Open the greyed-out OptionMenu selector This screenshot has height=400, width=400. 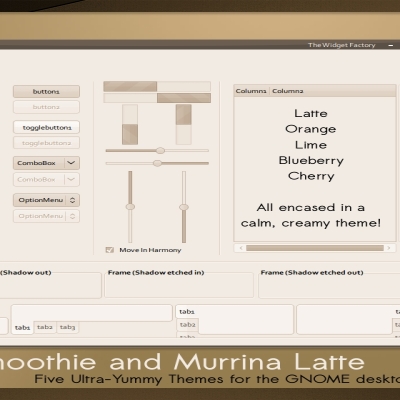(46, 216)
